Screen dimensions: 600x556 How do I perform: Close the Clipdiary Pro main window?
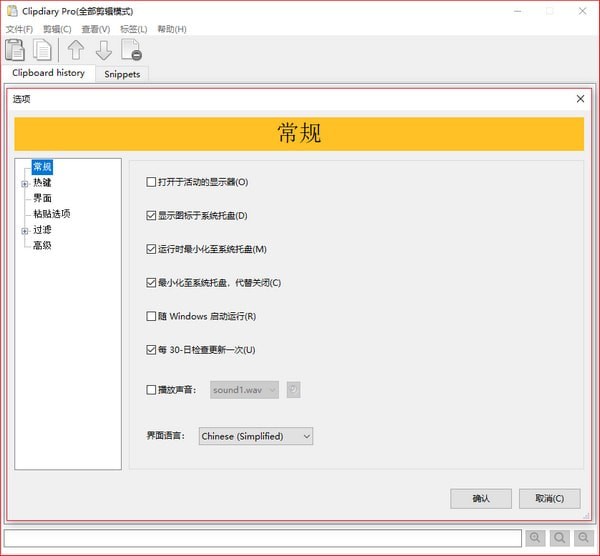[x=582, y=11]
